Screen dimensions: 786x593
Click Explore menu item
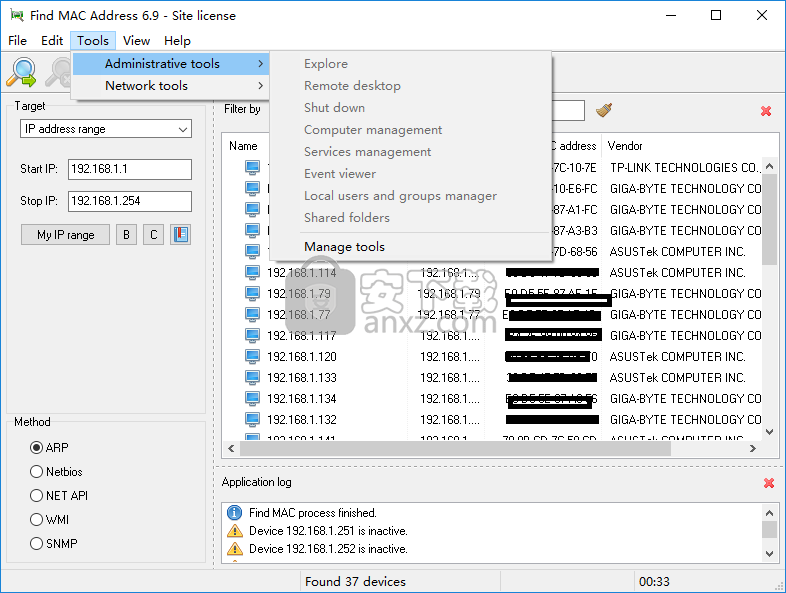(x=326, y=64)
